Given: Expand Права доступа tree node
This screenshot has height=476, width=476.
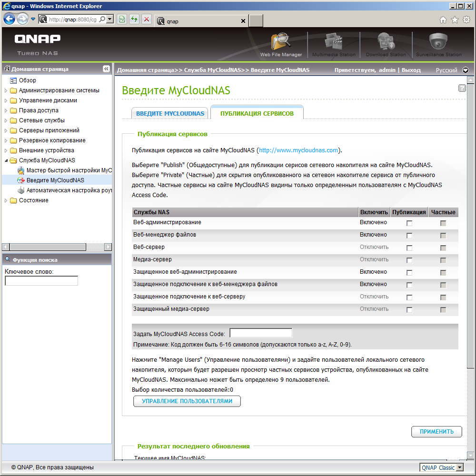Looking at the screenshot, I should 6,110.
